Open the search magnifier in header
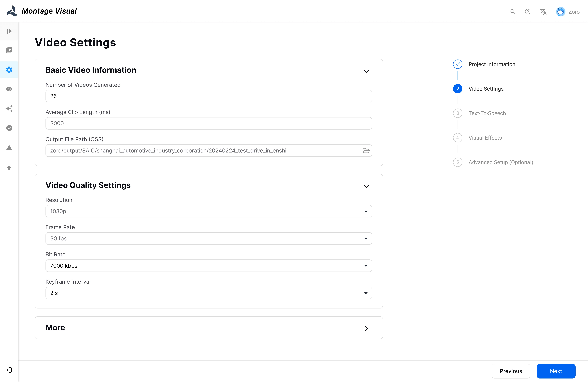The width and height of the screenshot is (588, 382). click(x=513, y=12)
